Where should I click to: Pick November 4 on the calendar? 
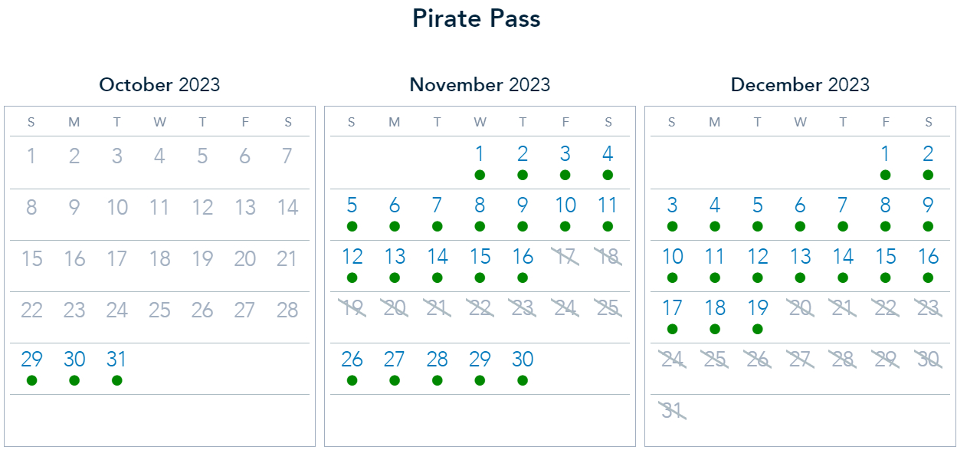pyautogui.click(x=608, y=155)
